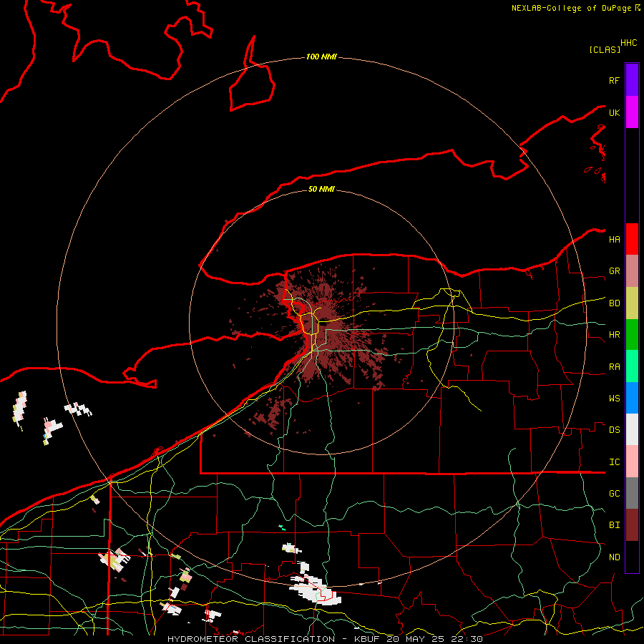Choose the light pink IC legend swatch
The image size is (644, 644).
click(x=632, y=462)
